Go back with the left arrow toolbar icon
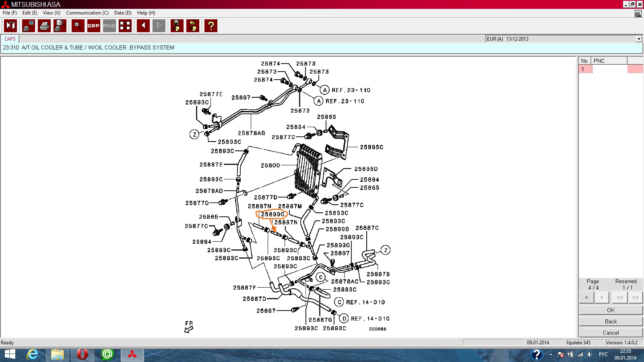Viewport: 644px width, 362px height. (x=143, y=26)
